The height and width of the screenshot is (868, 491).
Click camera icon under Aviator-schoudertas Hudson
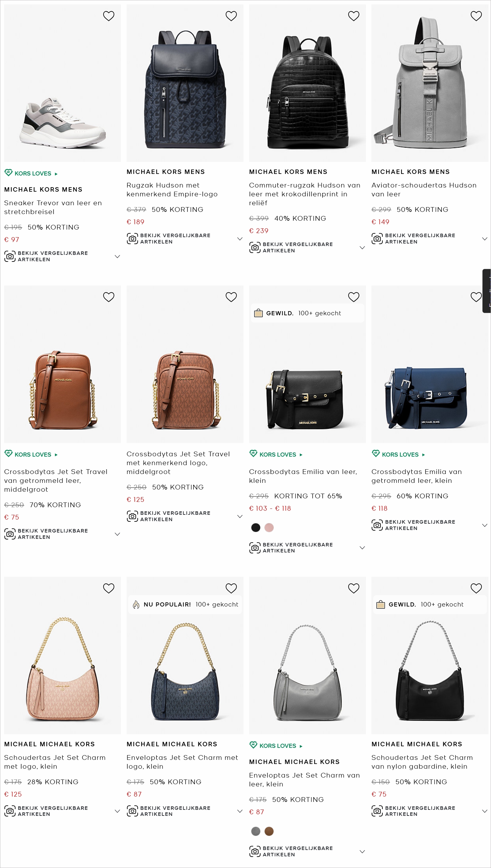[377, 238]
